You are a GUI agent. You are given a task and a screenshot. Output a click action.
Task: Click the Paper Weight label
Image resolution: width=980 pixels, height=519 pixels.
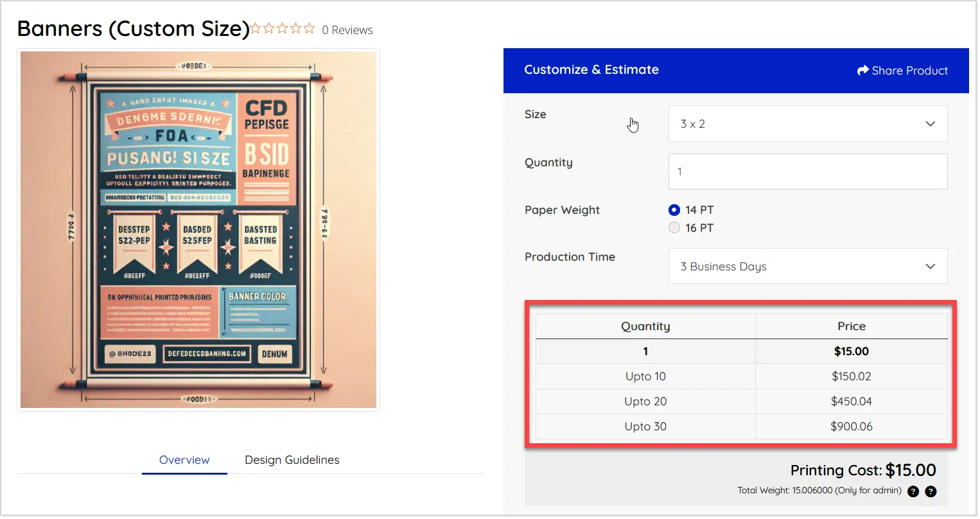click(562, 210)
